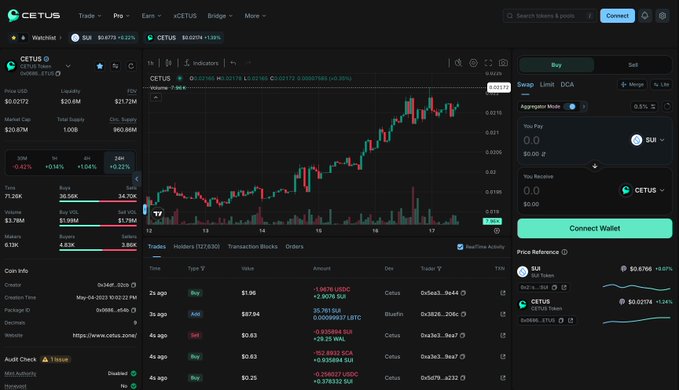
Task: Click the Cetus logo in the header
Action: [x=34, y=16]
